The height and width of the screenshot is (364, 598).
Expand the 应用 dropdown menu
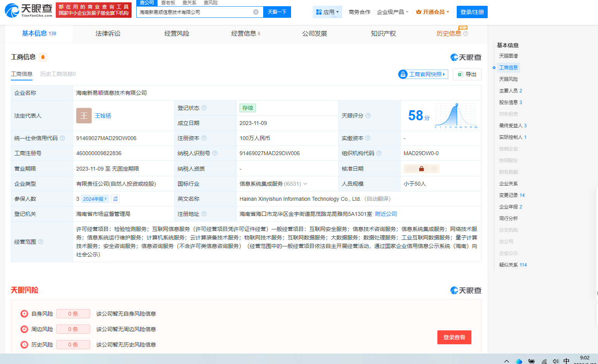tap(327, 12)
